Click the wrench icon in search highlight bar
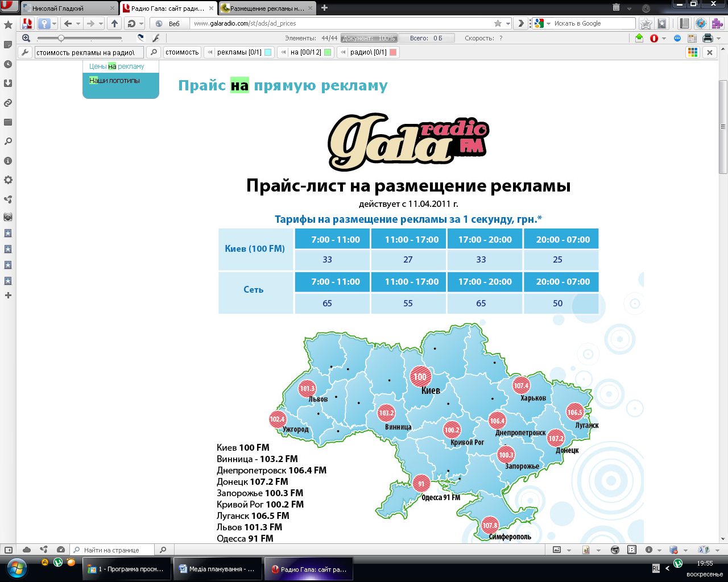 click(24, 52)
